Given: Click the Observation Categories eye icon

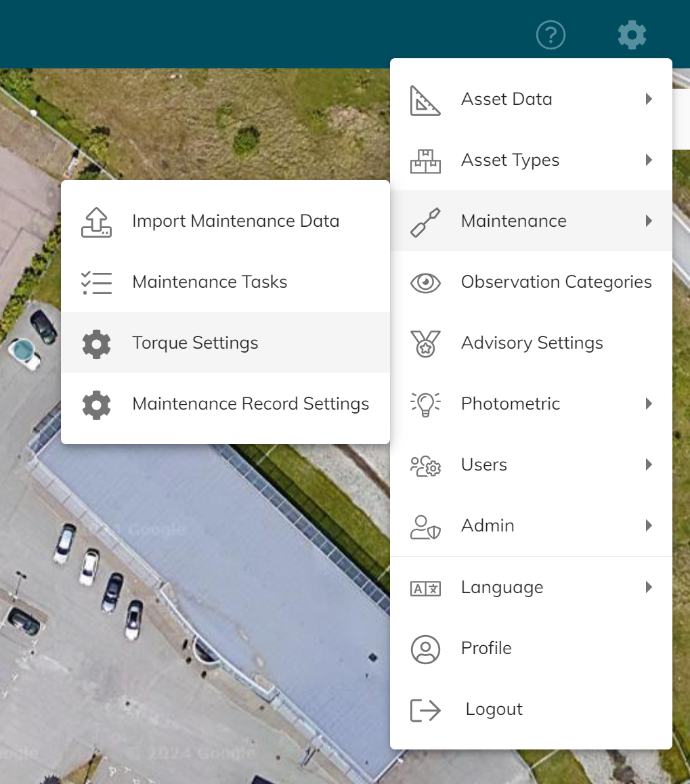Looking at the screenshot, I should pyautogui.click(x=425, y=282).
